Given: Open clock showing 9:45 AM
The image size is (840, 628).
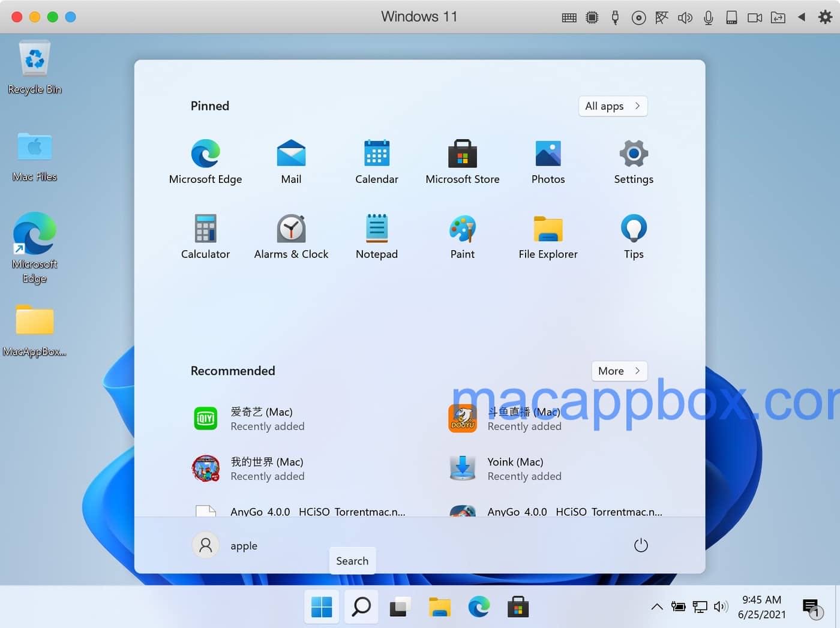Looking at the screenshot, I should [x=762, y=607].
